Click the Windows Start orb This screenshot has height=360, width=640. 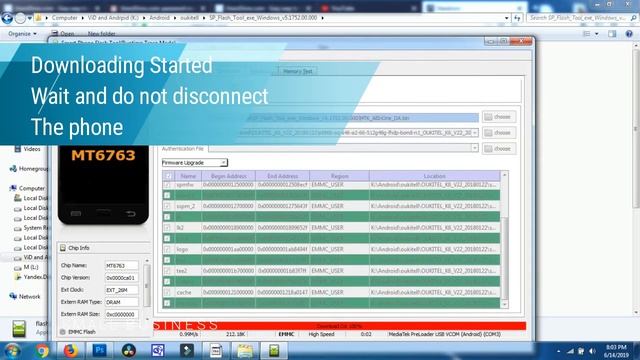[11, 351]
